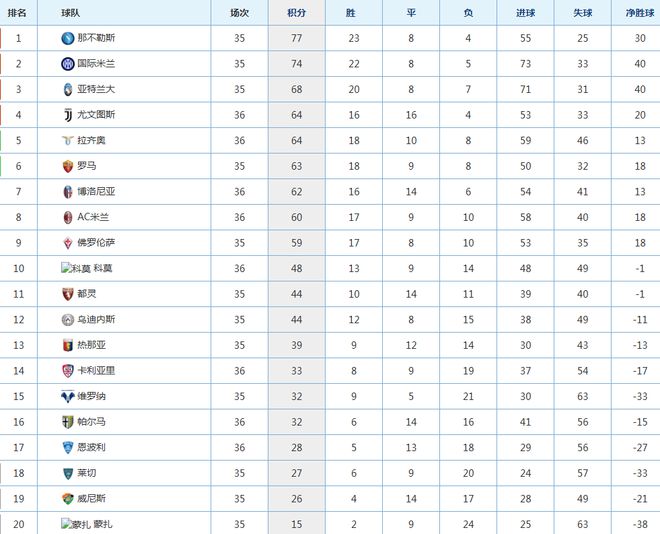Click the Atalanta (亚特兰大) crest icon
Image resolution: width=660 pixels, height=534 pixels.
coord(67,89)
